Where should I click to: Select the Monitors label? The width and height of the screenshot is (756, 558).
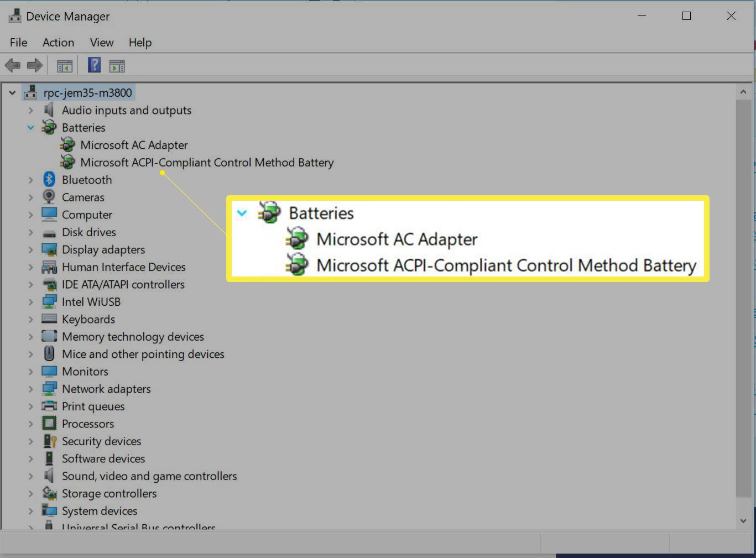[85, 372]
